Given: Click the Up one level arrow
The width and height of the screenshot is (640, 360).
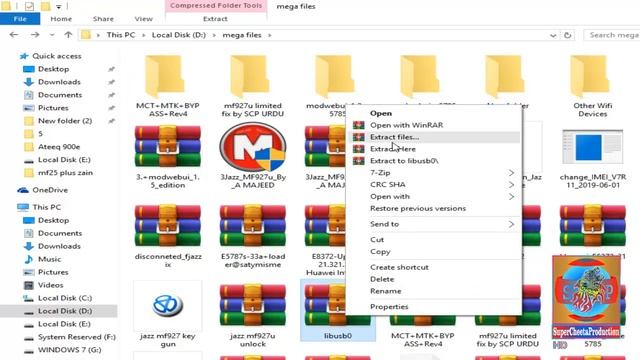Looking at the screenshot, I should [68, 35].
